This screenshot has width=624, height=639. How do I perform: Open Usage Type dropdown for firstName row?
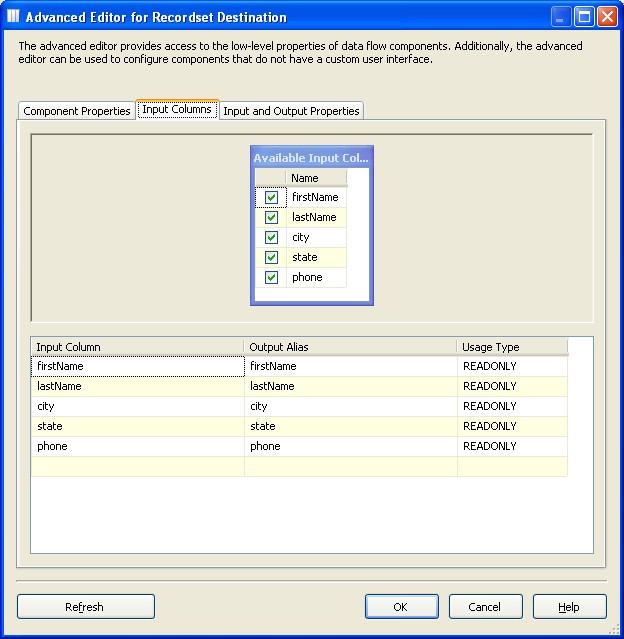(512, 366)
